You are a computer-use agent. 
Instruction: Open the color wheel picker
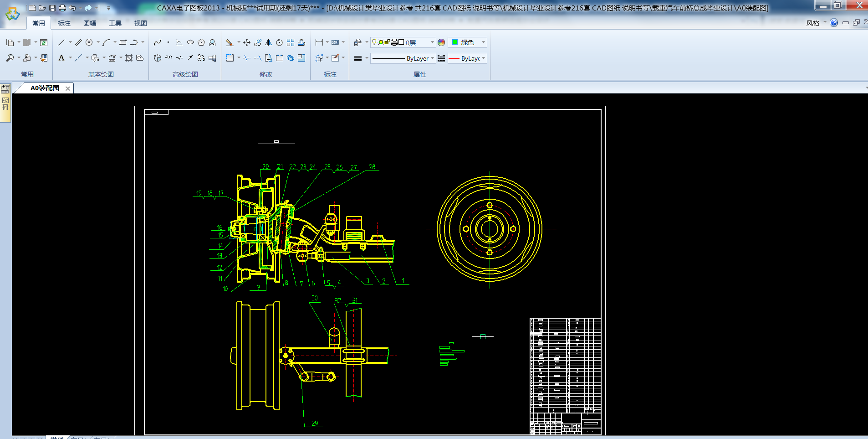point(441,42)
